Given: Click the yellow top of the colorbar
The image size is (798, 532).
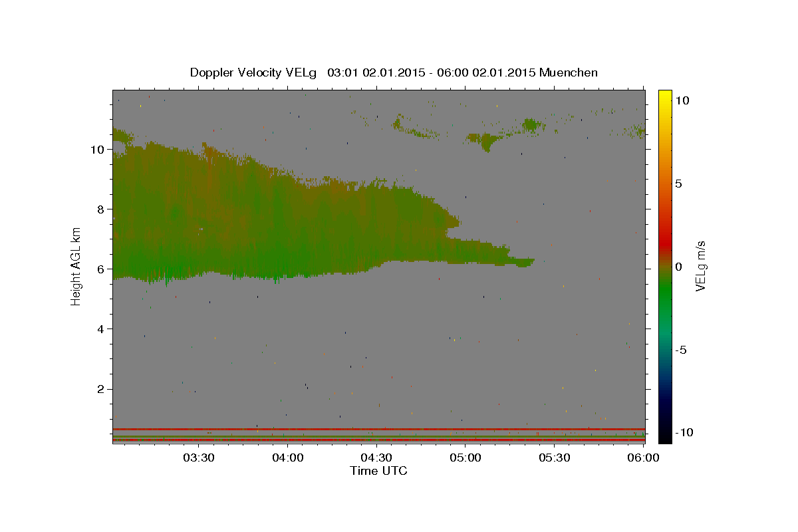Looking at the screenshot, I should point(665,95).
